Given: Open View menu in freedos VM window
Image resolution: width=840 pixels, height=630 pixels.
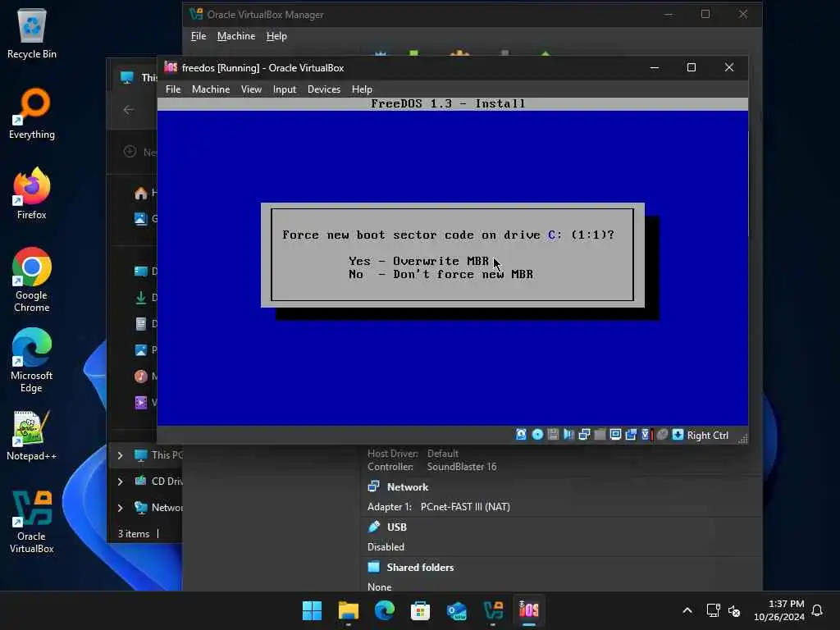Looking at the screenshot, I should (251, 89).
